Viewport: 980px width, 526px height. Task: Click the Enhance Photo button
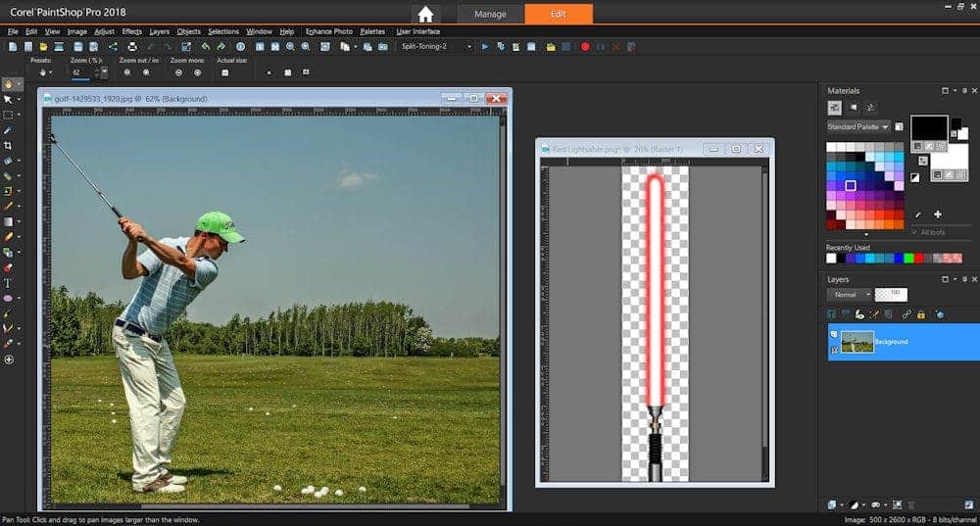pos(328,31)
